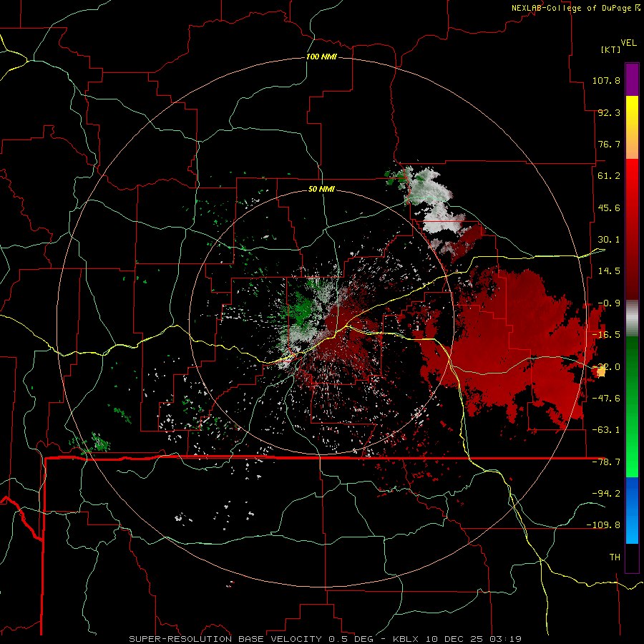Click the 50 NMI range ring label
Viewport: 644px width, 644px height.
coord(321,189)
